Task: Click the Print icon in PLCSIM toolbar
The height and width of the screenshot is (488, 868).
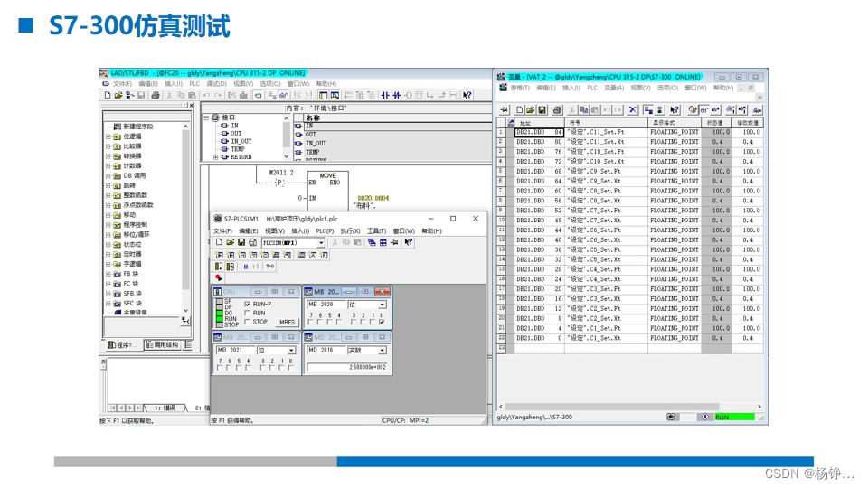Action: (252, 242)
